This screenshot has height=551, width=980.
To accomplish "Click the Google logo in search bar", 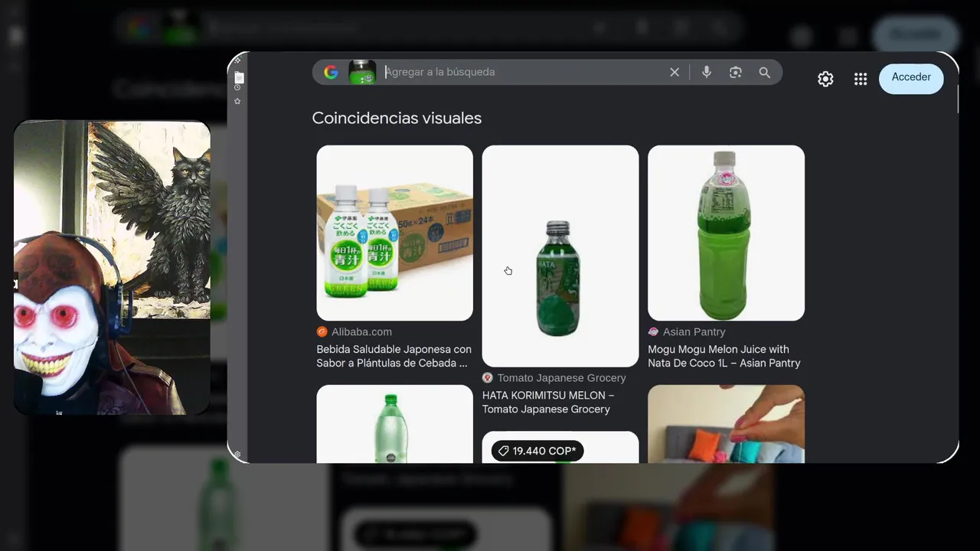I will 331,72.
